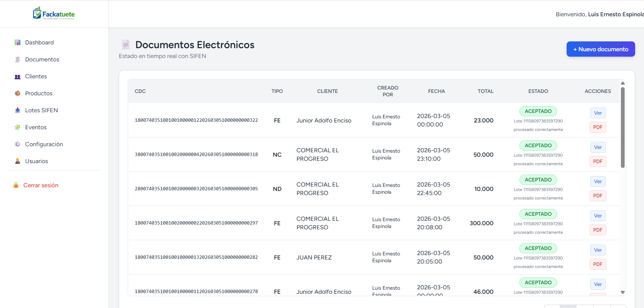Click the Productos box icon
Viewport: 644px width, 308px height.
point(18,93)
